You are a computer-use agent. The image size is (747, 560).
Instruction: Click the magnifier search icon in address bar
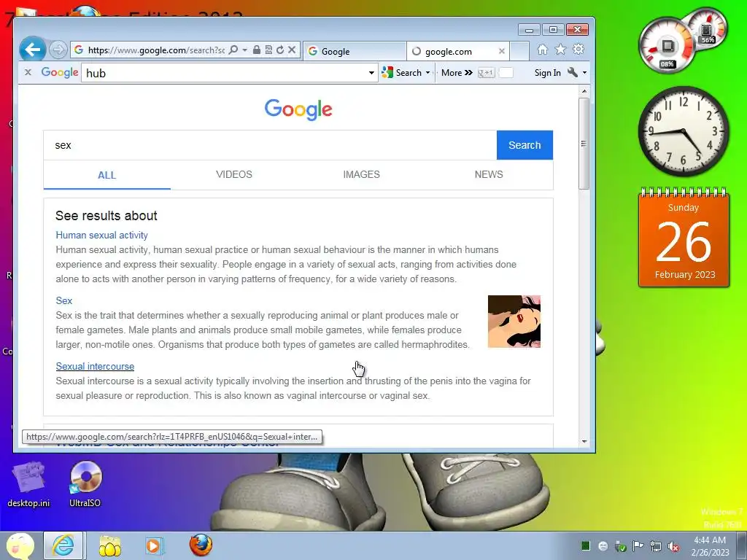[x=233, y=50]
